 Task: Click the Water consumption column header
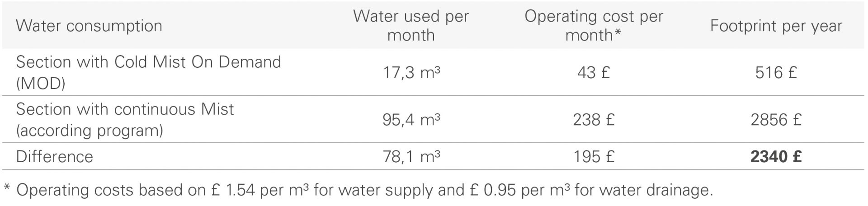89,26
